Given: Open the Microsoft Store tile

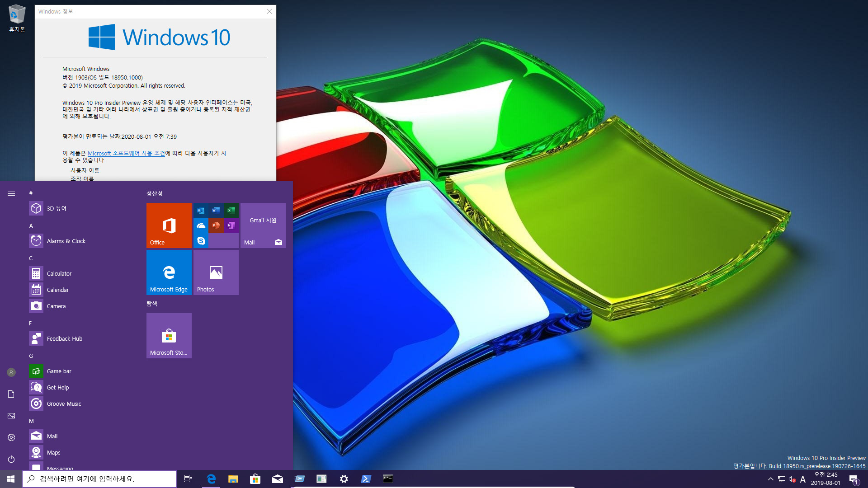Looking at the screenshot, I should pyautogui.click(x=169, y=336).
